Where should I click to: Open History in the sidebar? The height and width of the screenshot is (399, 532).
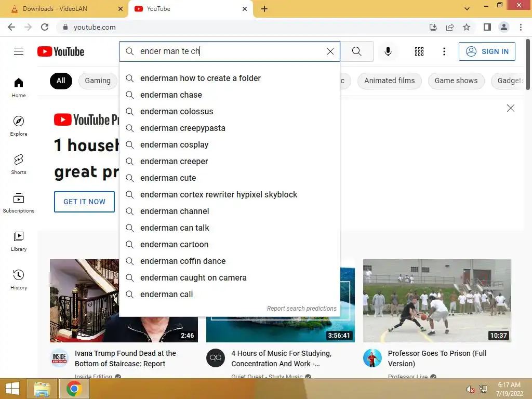[19, 280]
